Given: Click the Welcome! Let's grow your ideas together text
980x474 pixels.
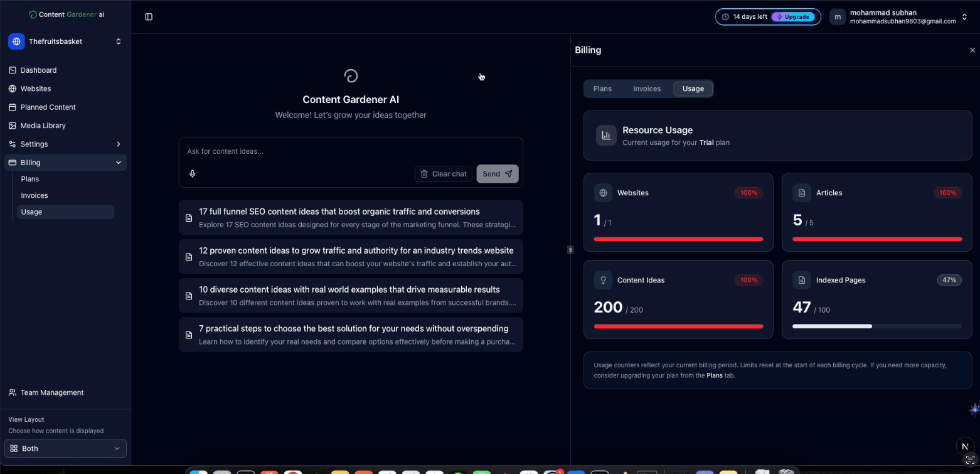Looking at the screenshot, I should 351,116.
